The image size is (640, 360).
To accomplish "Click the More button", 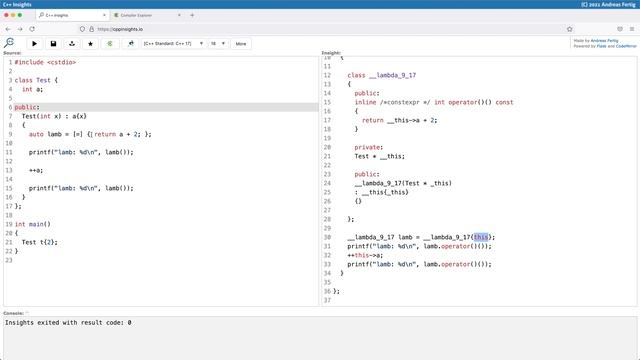I will tap(241, 44).
